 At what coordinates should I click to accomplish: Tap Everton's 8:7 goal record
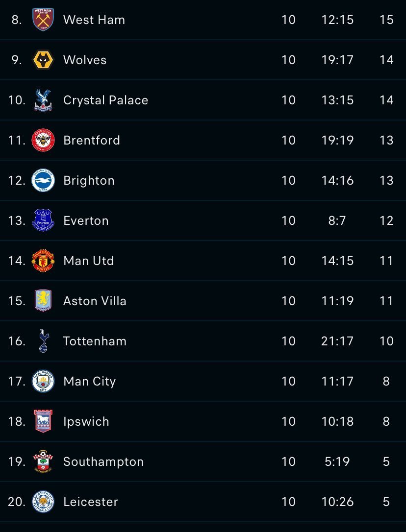(337, 220)
